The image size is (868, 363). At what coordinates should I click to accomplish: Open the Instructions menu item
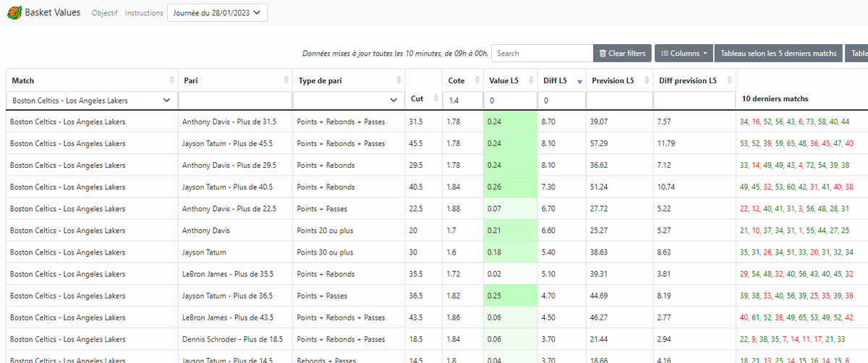144,13
